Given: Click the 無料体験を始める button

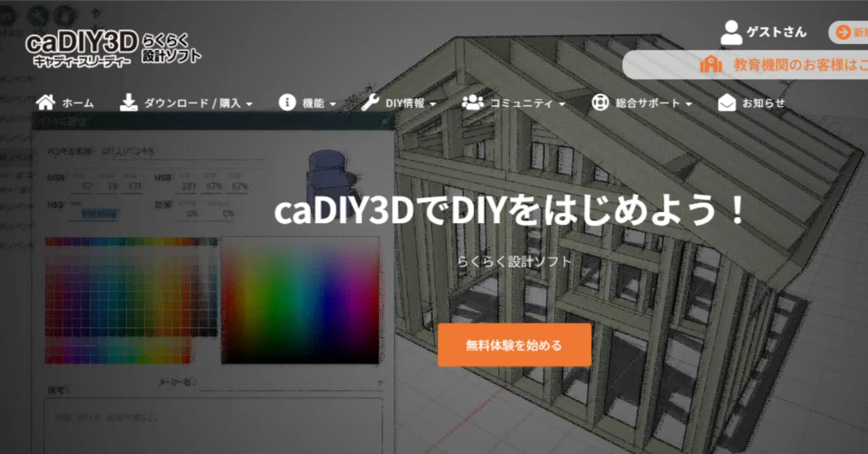Looking at the screenshot, I should [515, 345].
